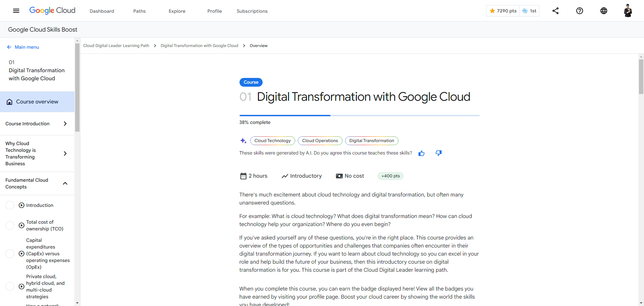
Task: Click the sidebar vertical scrollbar
Action: pyautogui.click(x=77, y=87)
